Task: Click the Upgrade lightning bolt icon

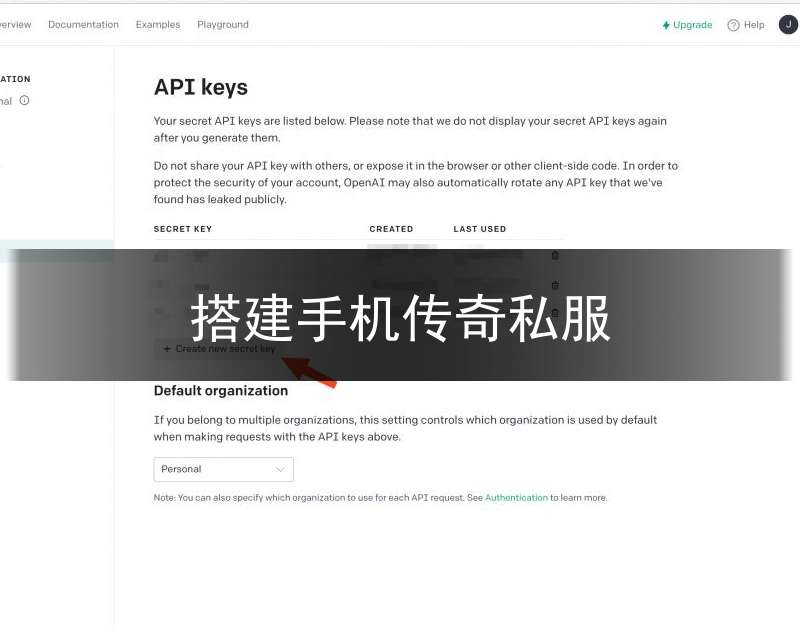Action: tap(666, 25)
